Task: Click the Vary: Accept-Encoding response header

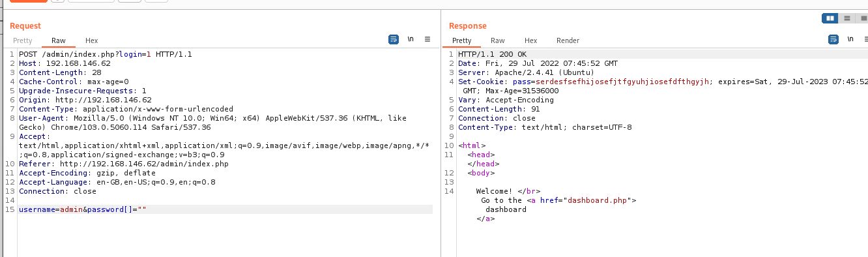Action: pyautogui.click(x=506, y=100)
